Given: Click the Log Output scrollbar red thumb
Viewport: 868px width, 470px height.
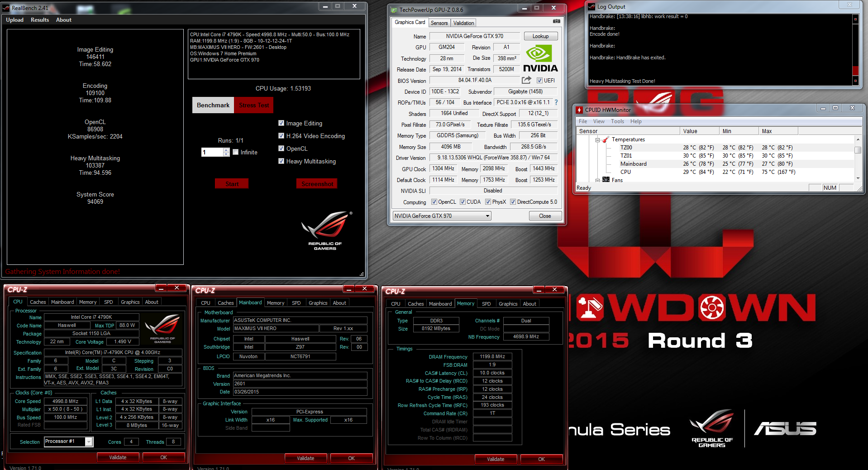Looking at the screenshot, I should click(x=855, y=71).
